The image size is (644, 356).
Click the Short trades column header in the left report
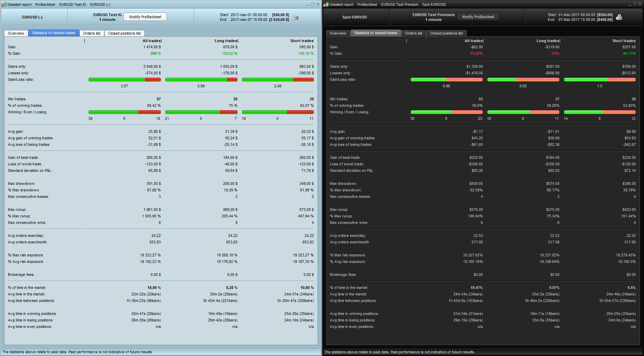(x=302, y=40)
